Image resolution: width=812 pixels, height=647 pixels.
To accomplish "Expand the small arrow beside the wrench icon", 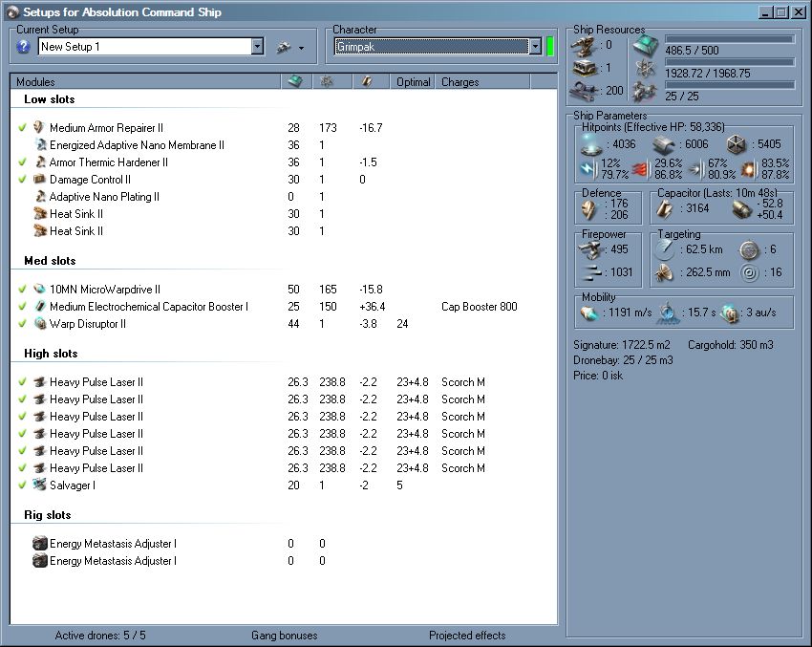I will (301, 48).
